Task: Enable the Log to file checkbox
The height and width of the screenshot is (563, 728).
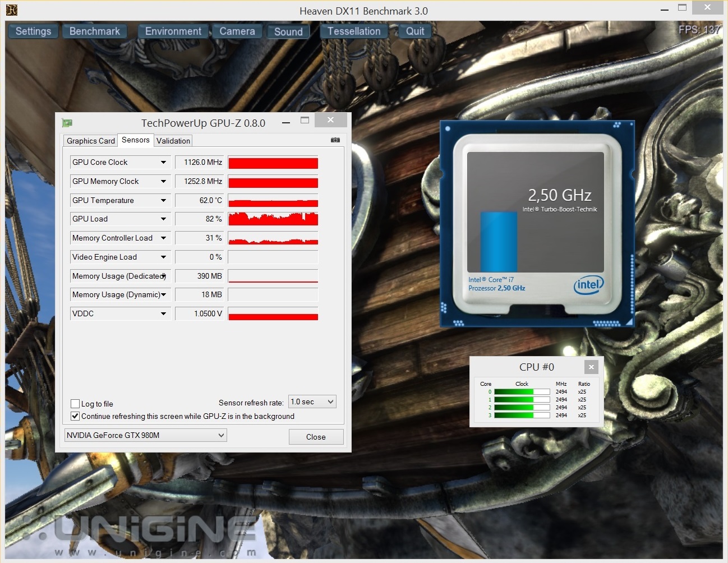Action: coord(75,404)
